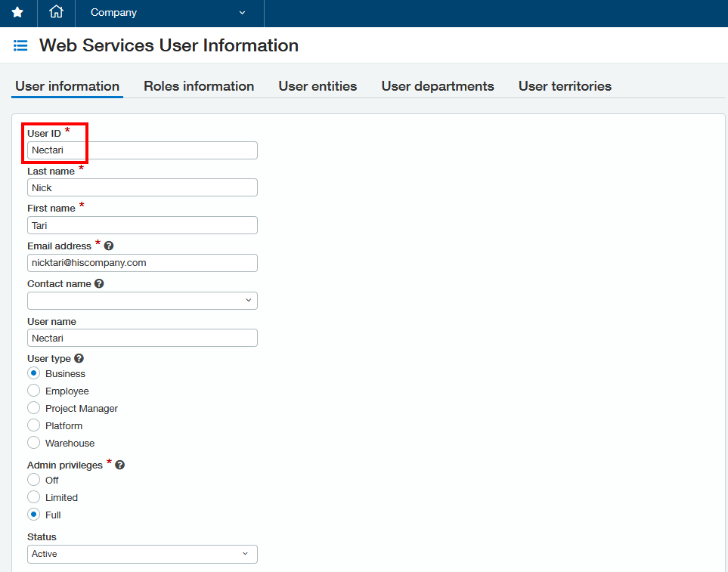728x572 pixels.
Task: Switch to Roles information tab
Action: (x=199, y=86)
